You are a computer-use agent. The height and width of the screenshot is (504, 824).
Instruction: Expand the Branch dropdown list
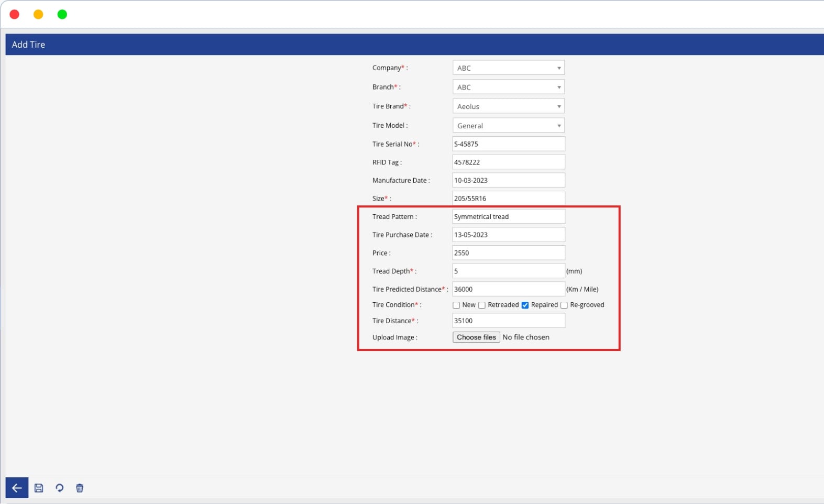click(508, 87)
